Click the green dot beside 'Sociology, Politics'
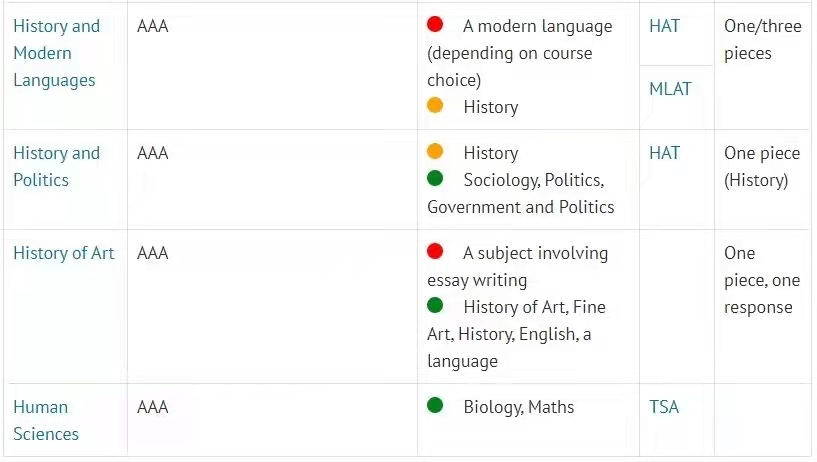Screen dimensions: 817x462 click(x=435, y=178)
